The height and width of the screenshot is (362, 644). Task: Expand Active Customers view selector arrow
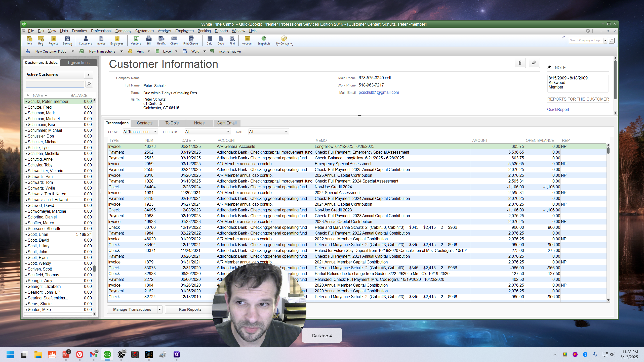89,75
